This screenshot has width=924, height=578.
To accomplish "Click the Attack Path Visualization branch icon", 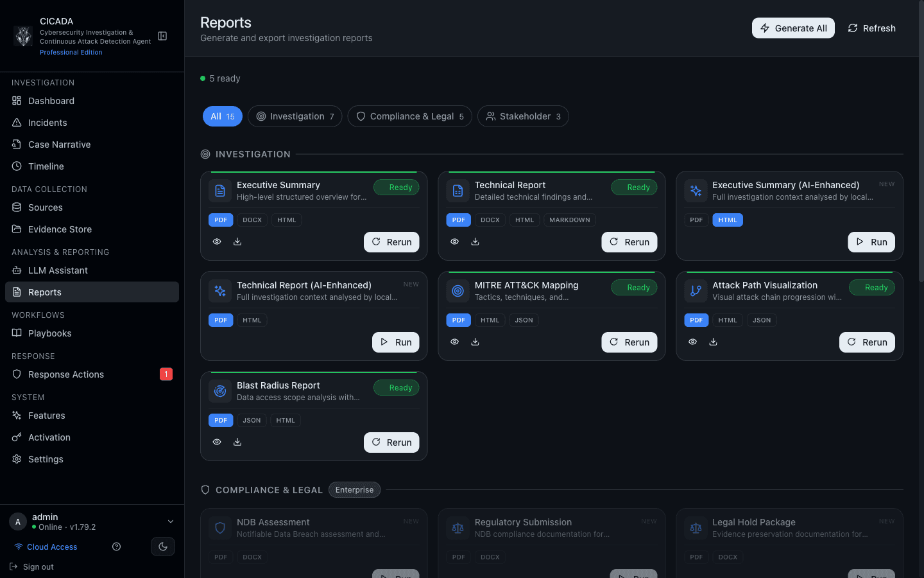I will [x=696, y=291].
